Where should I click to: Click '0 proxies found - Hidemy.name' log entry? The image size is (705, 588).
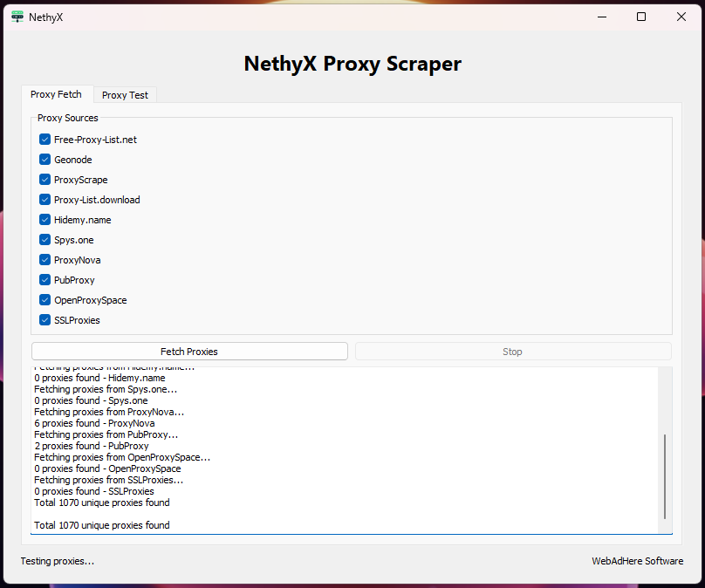click(x=99, y=378)
